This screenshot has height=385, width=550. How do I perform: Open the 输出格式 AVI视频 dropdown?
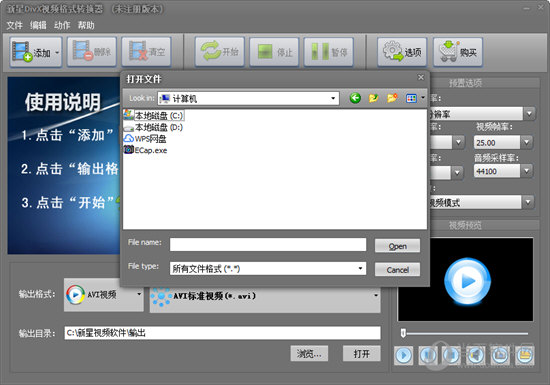point(104,295)
